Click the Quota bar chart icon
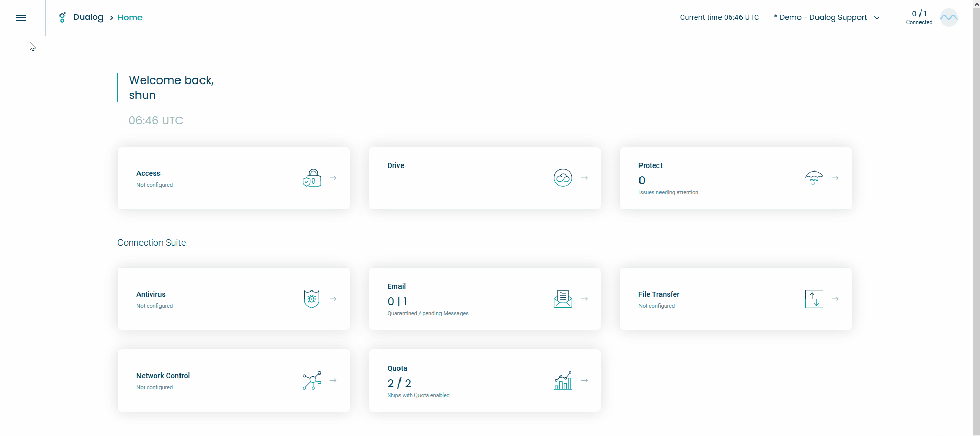 [563, 381]
